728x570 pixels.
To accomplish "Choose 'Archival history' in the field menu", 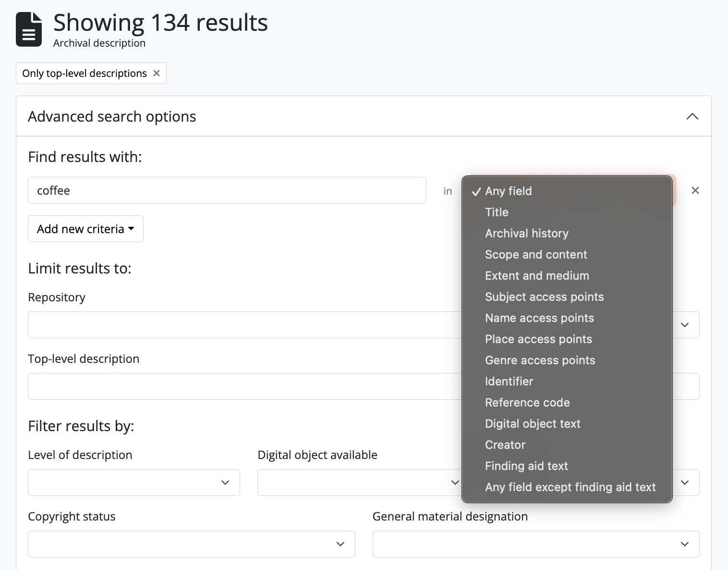I will tap(526, 233).
